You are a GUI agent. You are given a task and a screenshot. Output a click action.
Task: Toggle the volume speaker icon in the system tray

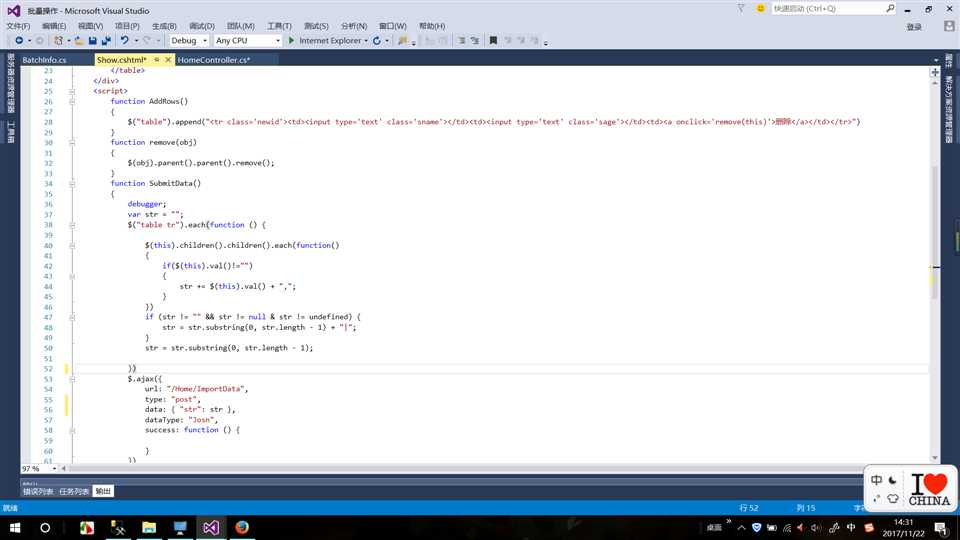click(816, 528)
